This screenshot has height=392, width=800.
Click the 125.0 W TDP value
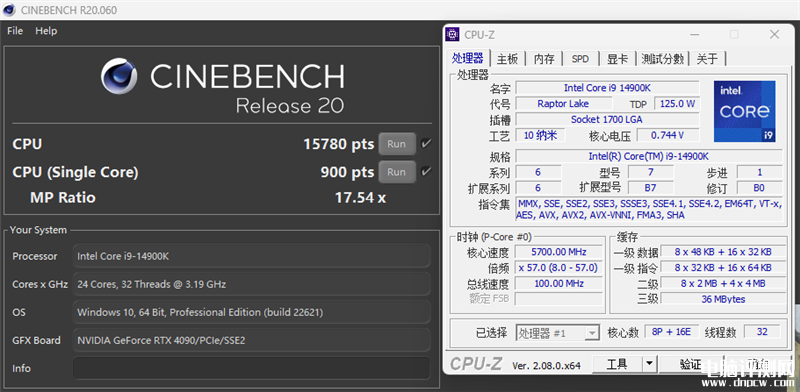677,104
